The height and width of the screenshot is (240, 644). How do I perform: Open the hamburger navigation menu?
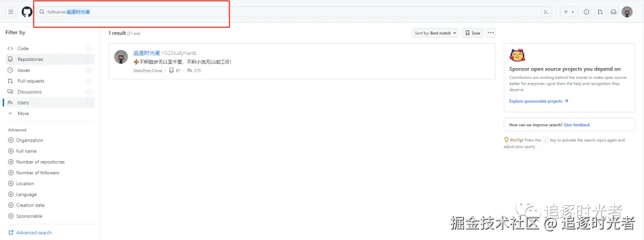pyautogui.click(x=11, y=12)
